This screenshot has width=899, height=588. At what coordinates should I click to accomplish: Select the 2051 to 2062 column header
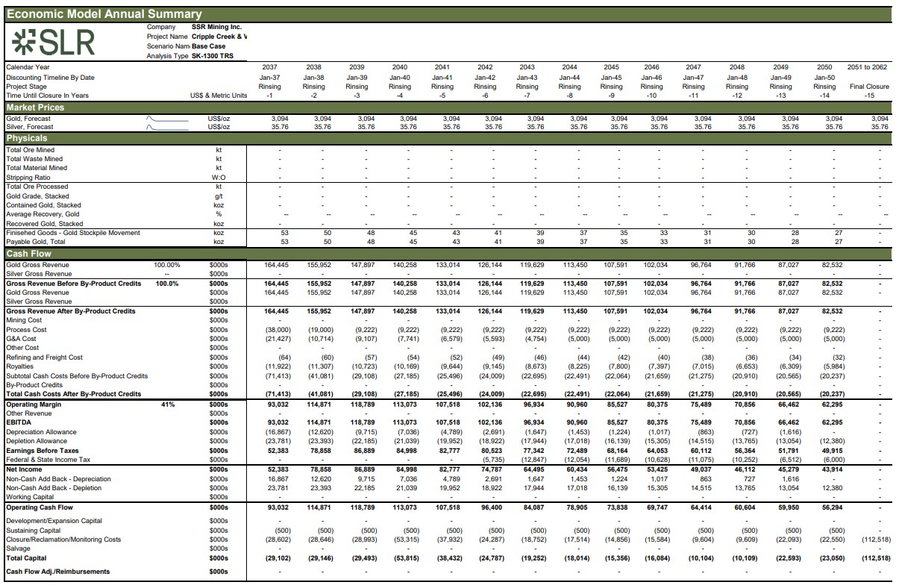(x=867, y=67)
